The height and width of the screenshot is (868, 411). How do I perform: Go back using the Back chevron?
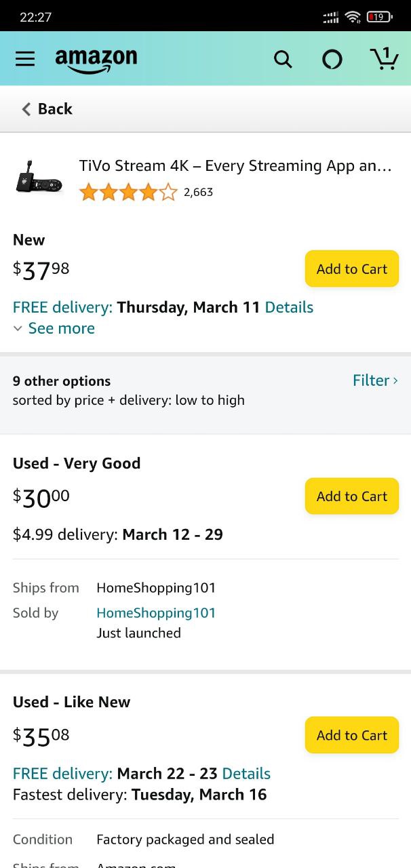pyautogui.click(x=47, y=108)
